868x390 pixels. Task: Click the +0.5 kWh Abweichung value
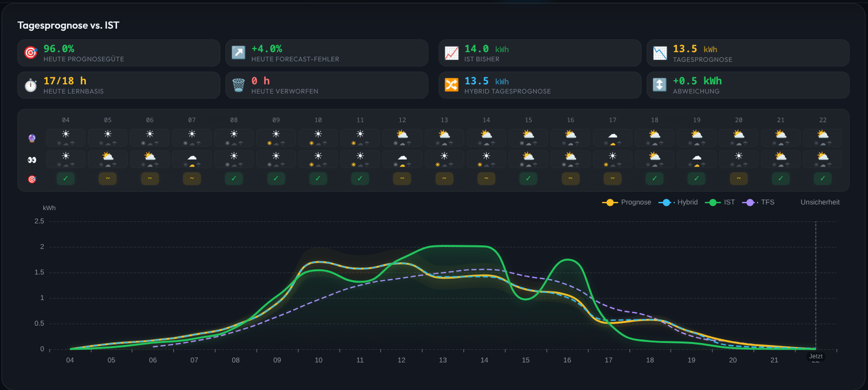point(697,81)
